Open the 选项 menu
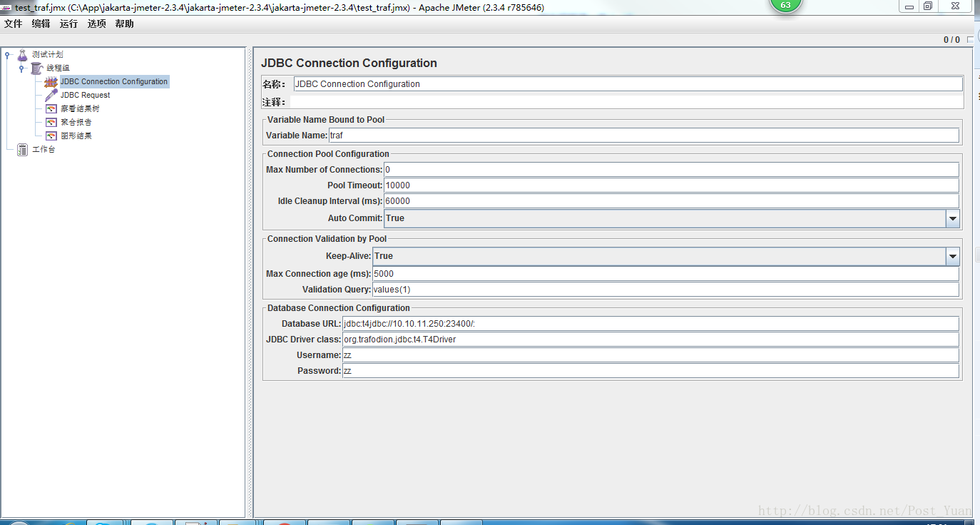The width and height of the screenshot is (980, 525). pyautogui.click(x=97, y=24)
